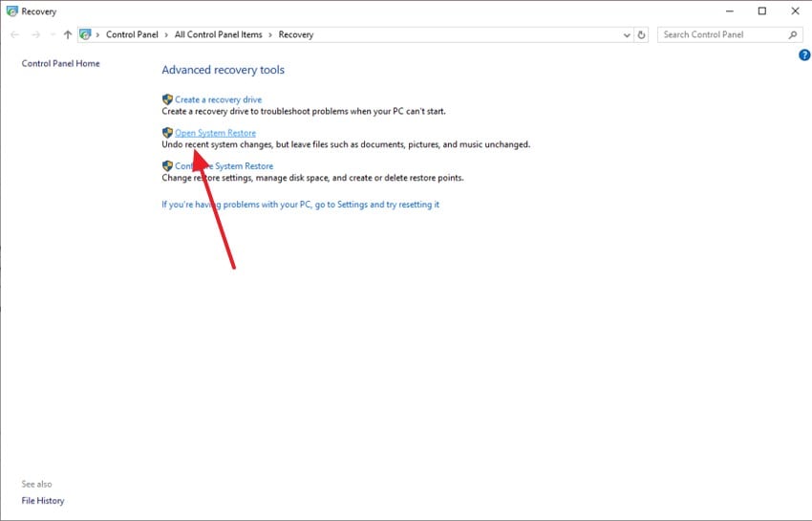812x521 pixels.
Task: Select Control Panel in the breadcrumb path
Action: (x=132, y=34)
